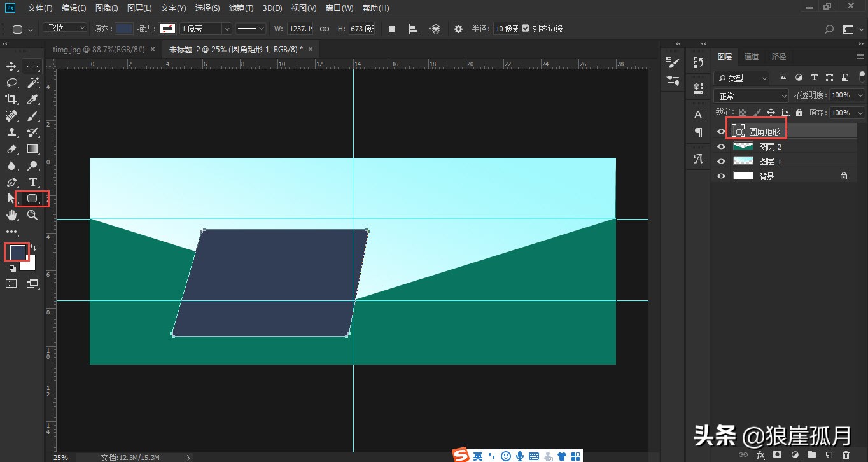
Task: Open the 滤镜(T) menu
Action: pyautogui.click(x=241, y=8)
